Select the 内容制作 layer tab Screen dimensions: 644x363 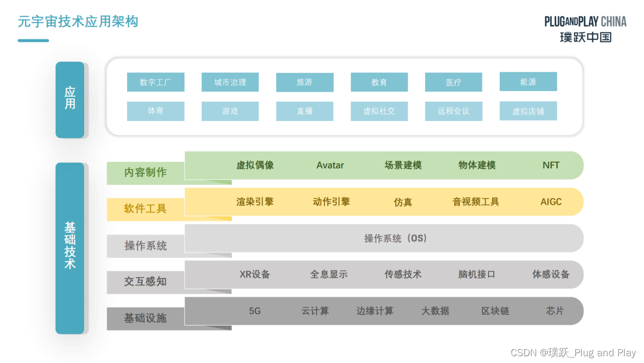[145, 173]
